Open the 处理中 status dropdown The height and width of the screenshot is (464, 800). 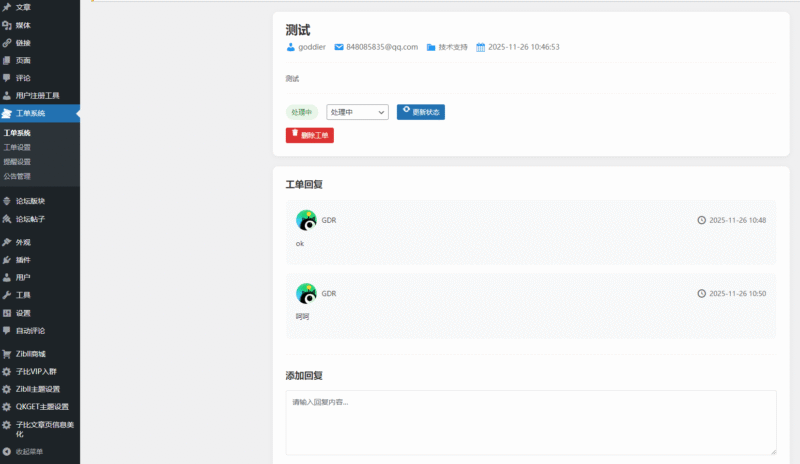point(357,112)
